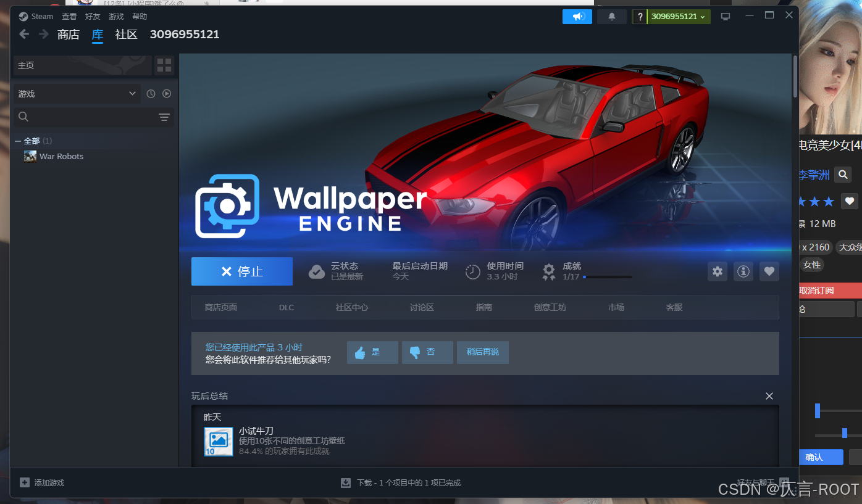Open the 讨论区 link
The image size is (862, 504).
(422, 307)
